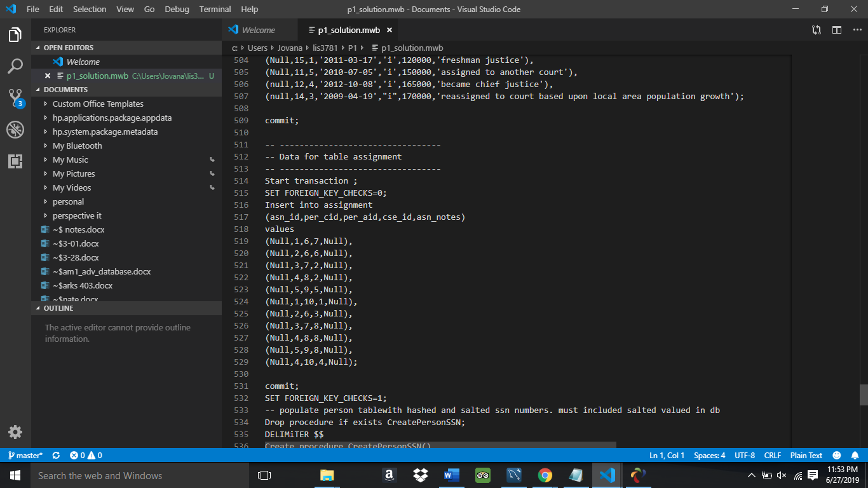Click the Split Editor icon
The image size is (868, 488).
tap(837, 30)
